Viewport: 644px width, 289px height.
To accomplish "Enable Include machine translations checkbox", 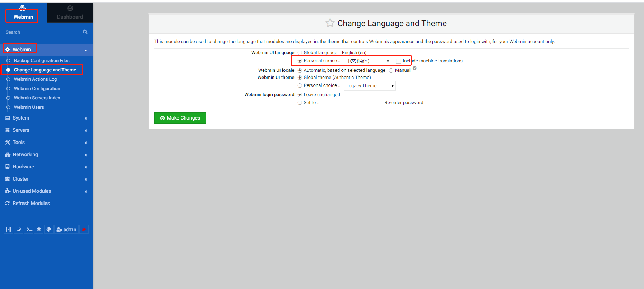I will [x=398, y=61].
